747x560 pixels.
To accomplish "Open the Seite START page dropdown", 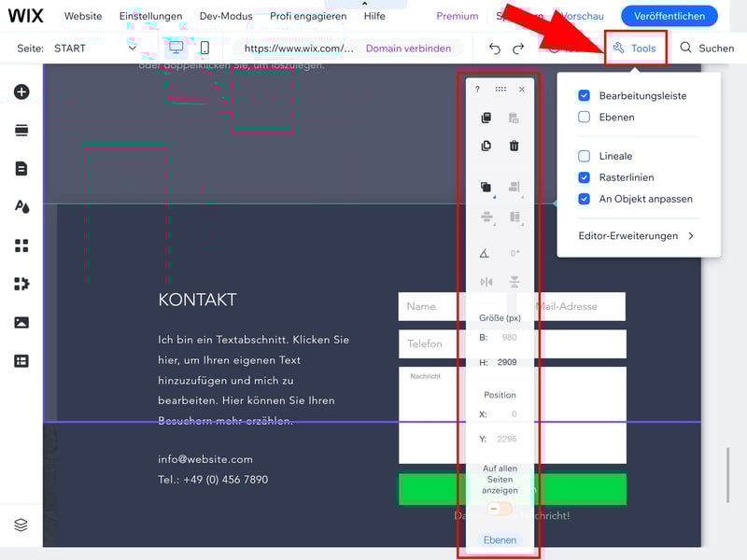I will coord(93,49).
